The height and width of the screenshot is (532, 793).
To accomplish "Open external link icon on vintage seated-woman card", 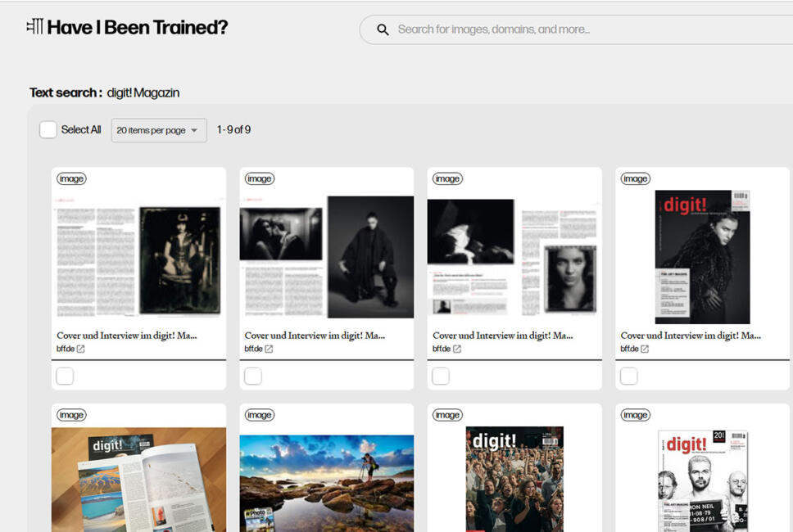I will [80, 349].
